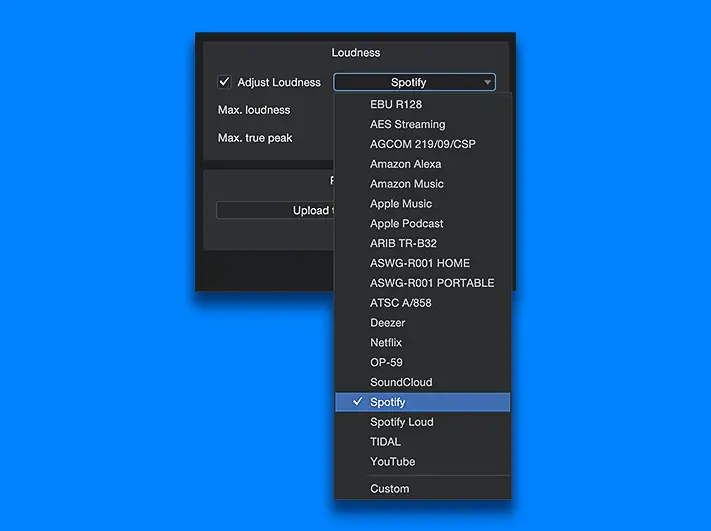Pick ASWG-R001 HOME preset

[419, 263]
